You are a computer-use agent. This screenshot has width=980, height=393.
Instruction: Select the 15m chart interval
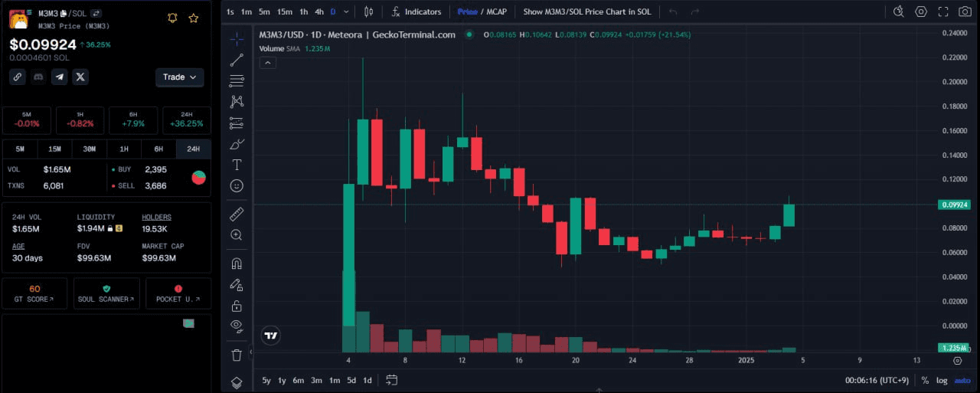tap(284, 11)
